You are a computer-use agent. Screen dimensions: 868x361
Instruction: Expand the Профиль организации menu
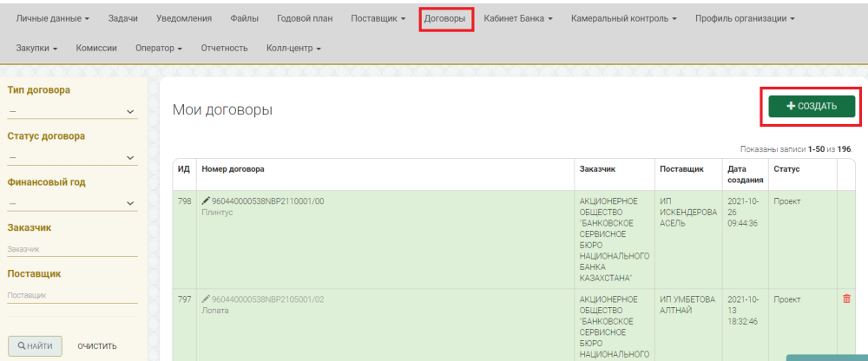(744, 18)
